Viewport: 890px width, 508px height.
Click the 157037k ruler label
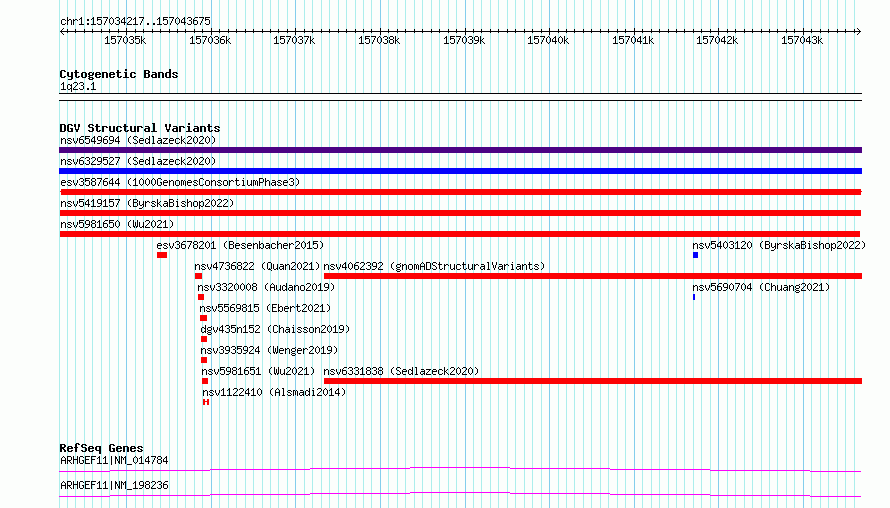tap(294, 41)
